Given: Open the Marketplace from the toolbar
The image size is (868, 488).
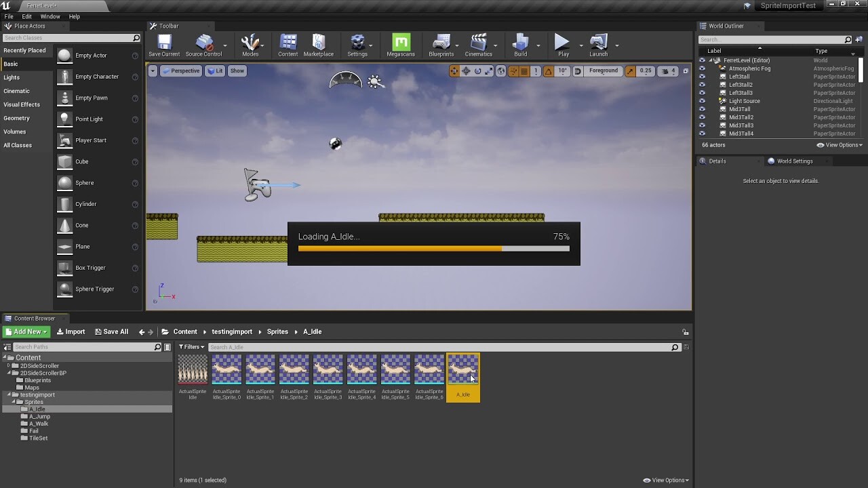Looking at the screenshot, I should pos(319,42).
